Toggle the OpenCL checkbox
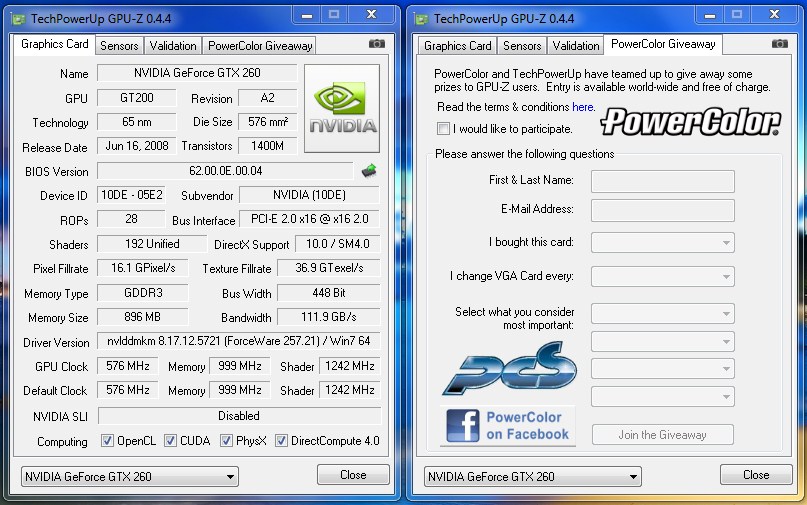 click(107, 441)
